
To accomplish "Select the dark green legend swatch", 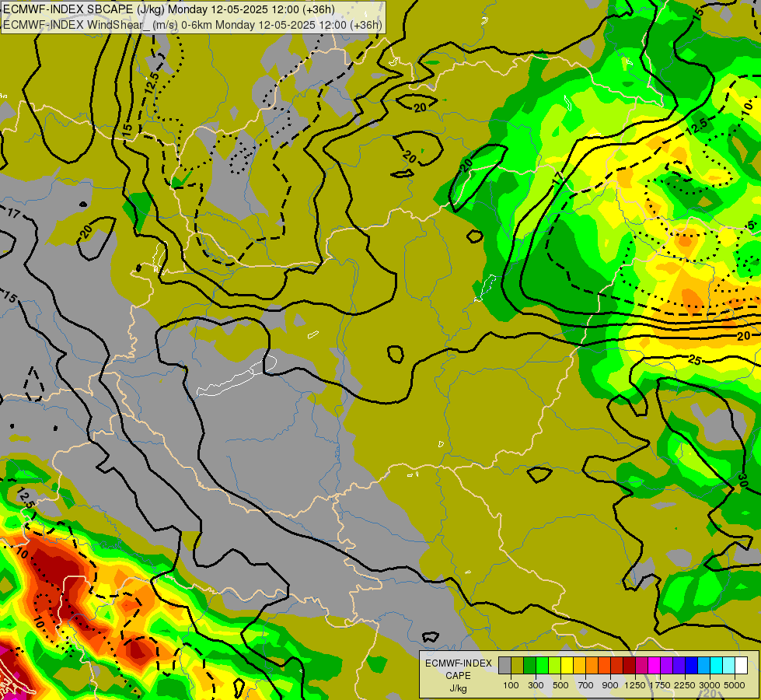I will 529,665.
